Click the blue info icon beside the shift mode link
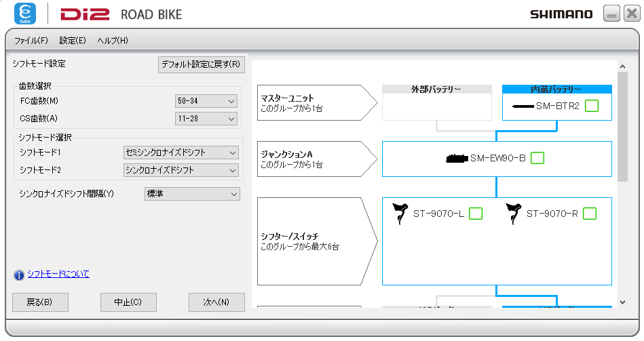 click(x=19, y=275)
